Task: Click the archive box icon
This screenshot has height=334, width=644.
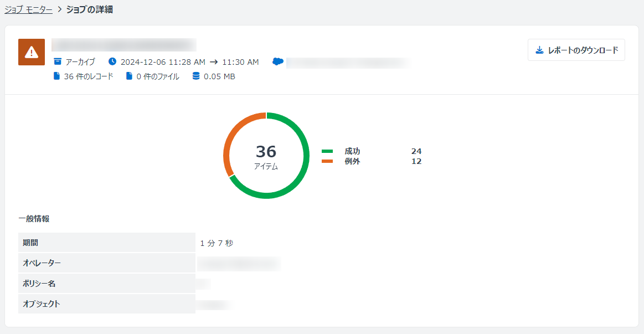Action: [x=57, y=61]
